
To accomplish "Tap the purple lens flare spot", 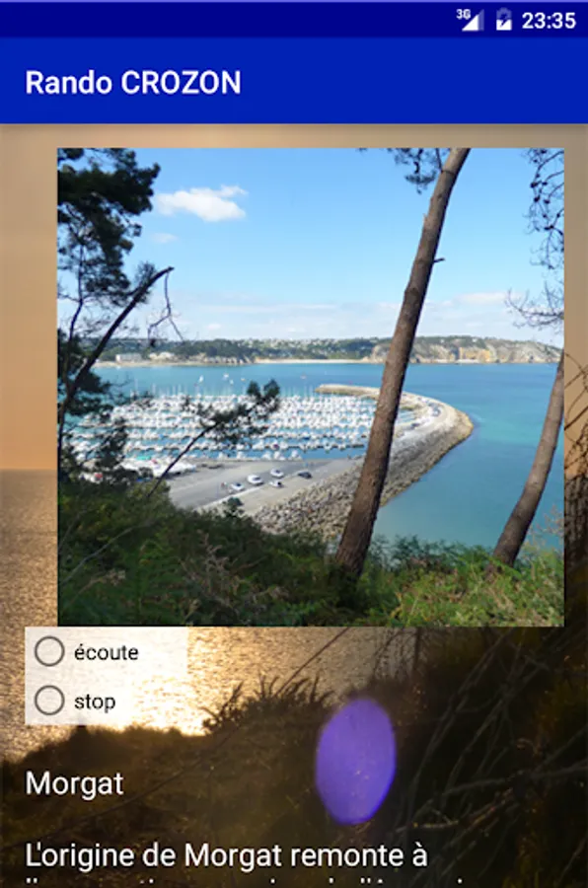I will point(356,761).
